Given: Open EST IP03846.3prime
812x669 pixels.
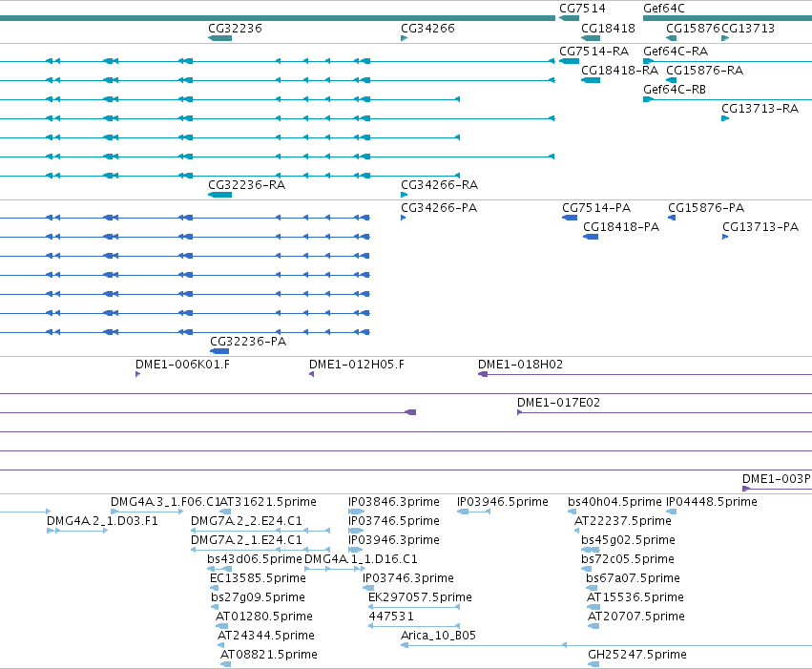Looking at the screenshot, I should (x=393, y=502).
